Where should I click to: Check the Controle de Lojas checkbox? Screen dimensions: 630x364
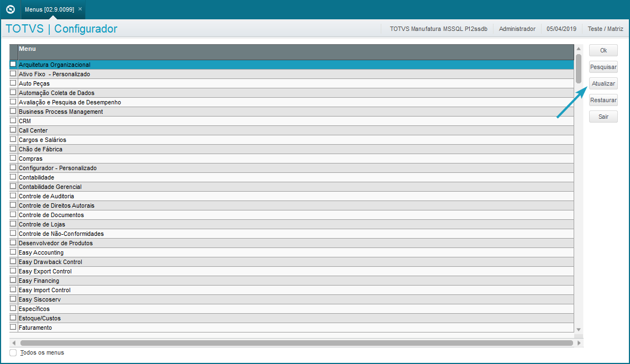click(x=13, y=224)
